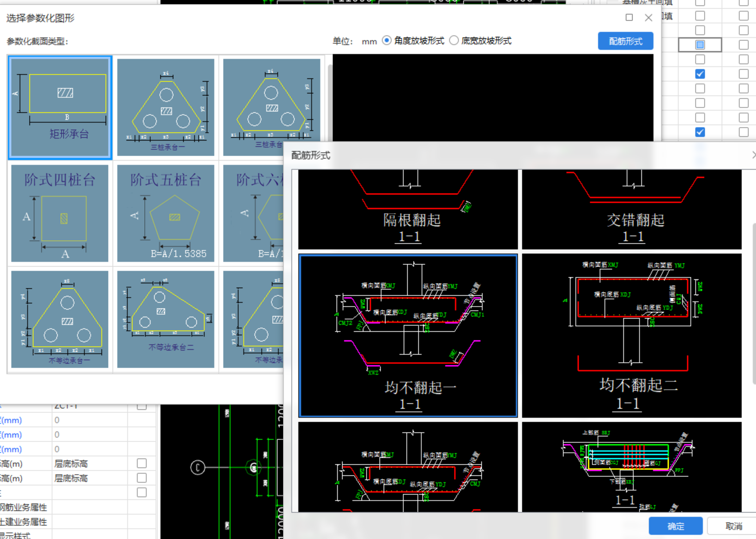Screen dimensions: 756x539
Task: Choose the 交错翻起 rebar form
Action: point(632,210)
